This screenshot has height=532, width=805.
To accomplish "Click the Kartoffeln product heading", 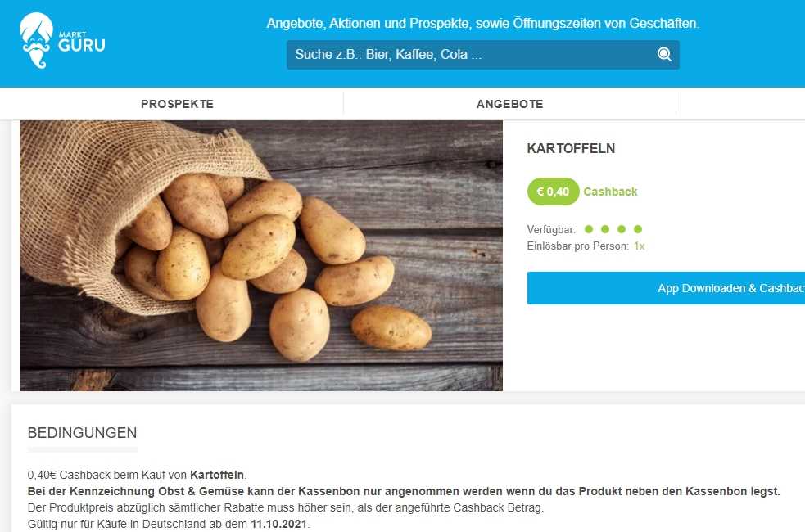I will click(571, 149).
